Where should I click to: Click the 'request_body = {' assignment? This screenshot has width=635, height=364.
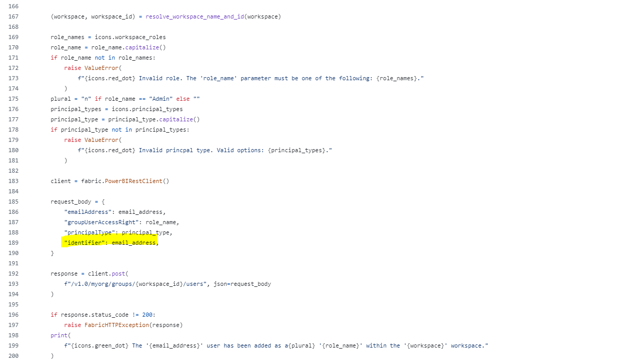78,202
